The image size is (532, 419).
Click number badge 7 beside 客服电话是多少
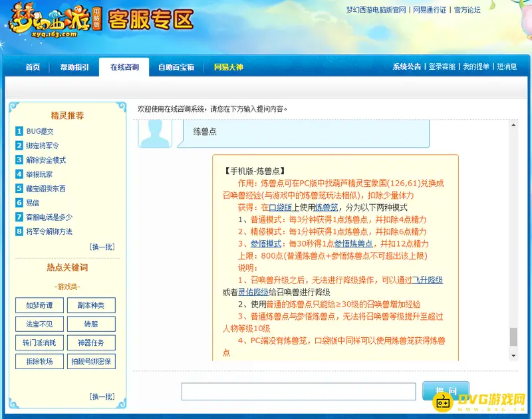pyautogui.click(x=19, y=217)
